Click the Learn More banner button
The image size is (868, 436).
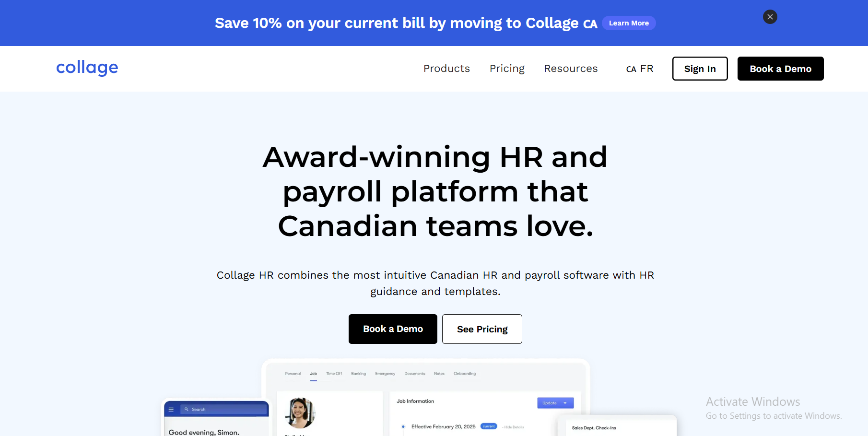(629, 23)
